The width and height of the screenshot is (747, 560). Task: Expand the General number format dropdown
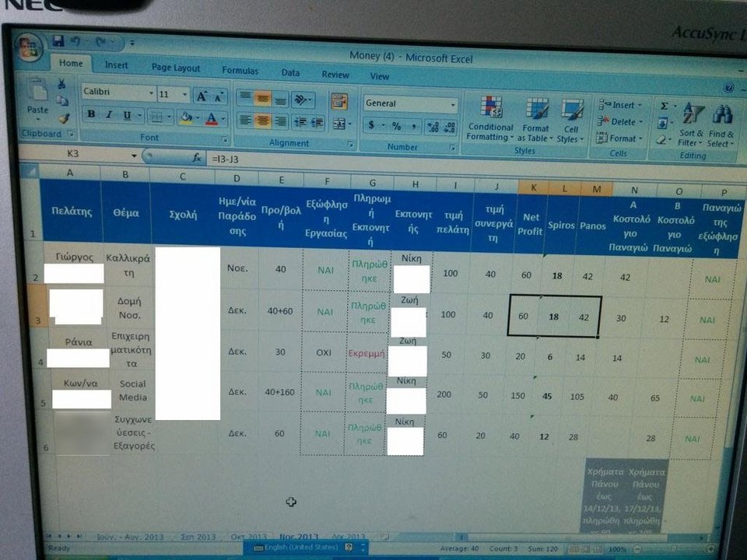click(453, 104)
